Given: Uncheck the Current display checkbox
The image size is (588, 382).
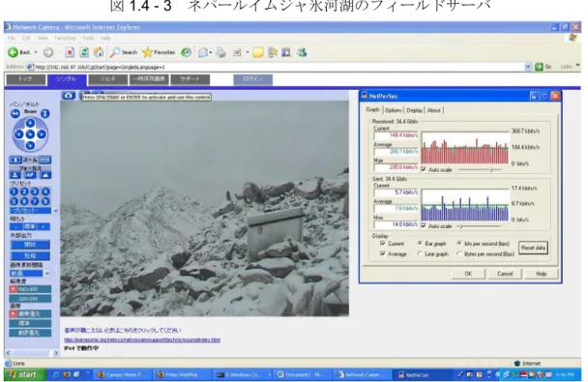Looking at the screenshot, I should coord(383,244).
